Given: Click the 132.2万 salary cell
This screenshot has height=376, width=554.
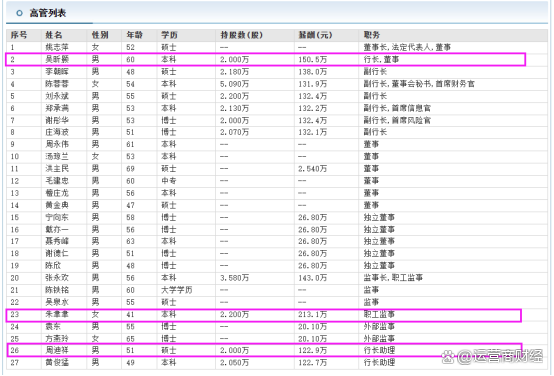Looking at the screenshot, I should (x=313, y=108).
